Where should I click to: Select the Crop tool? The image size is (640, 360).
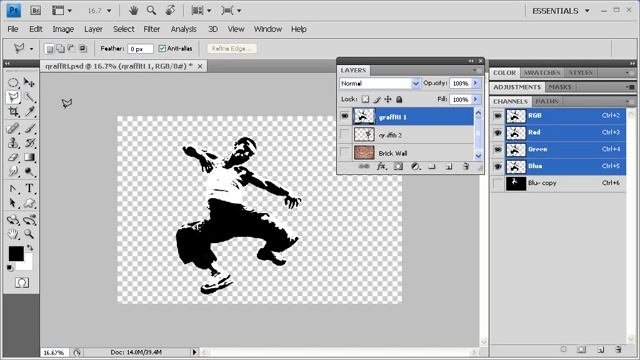(x=13, y=111)
